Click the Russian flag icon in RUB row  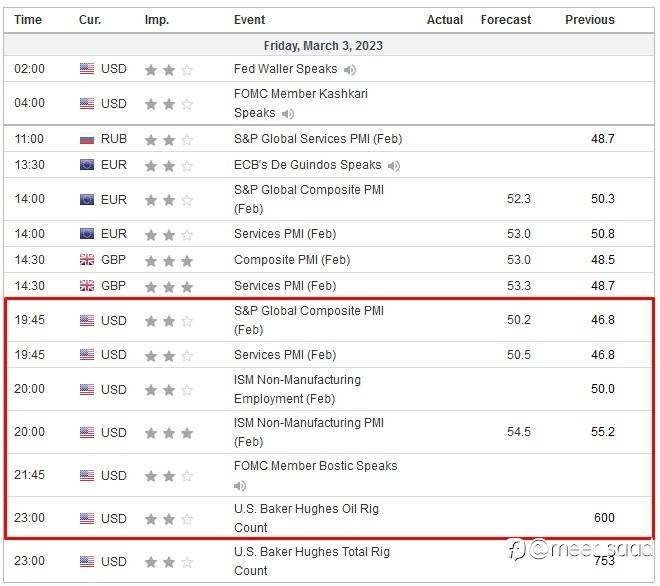[87, 139]
